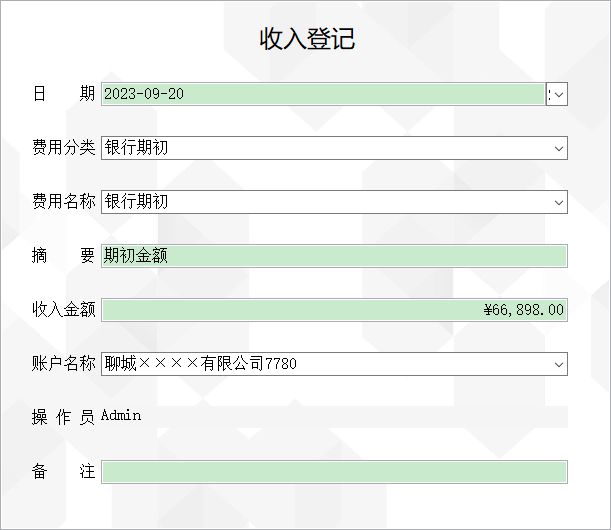Open the date picker dropdown arrow
This screenshot has height=530, width=611.
pyautogui.click(x=557, y=94)
